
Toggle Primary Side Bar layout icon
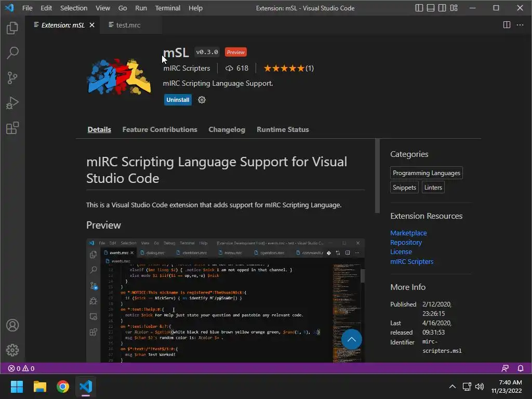[x=419, y=8]
